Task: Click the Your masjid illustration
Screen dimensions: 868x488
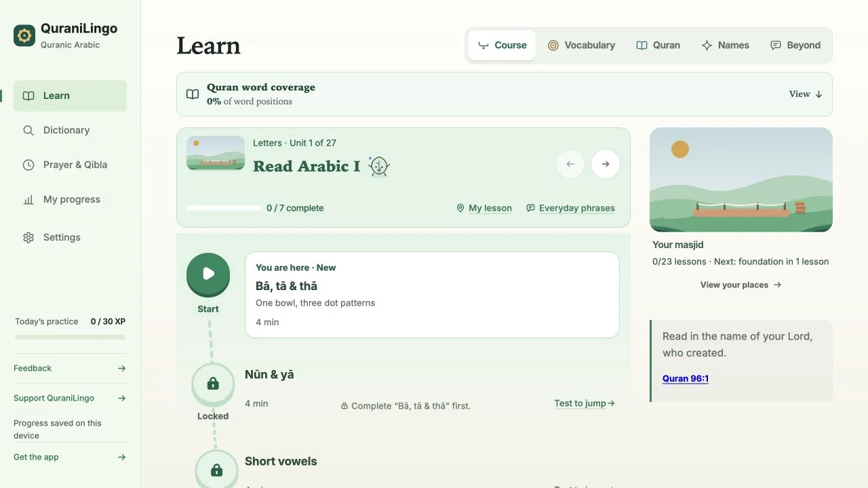Action: click(741, 180)
